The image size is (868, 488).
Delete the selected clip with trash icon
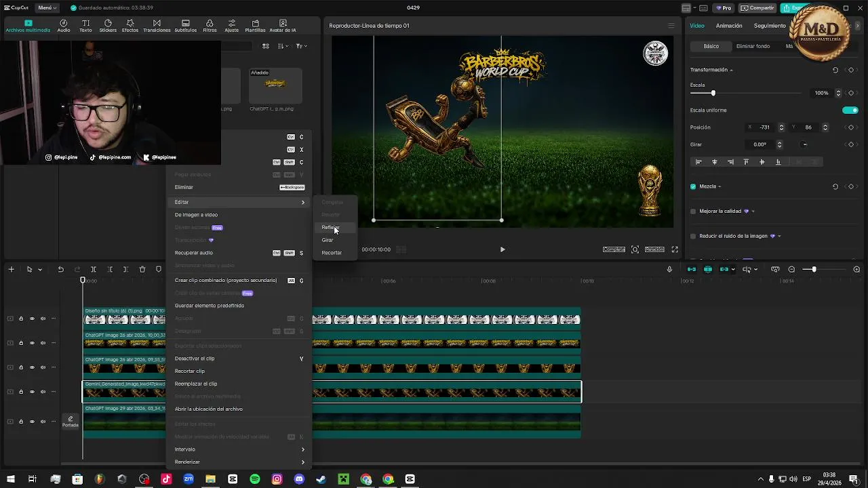142,270
